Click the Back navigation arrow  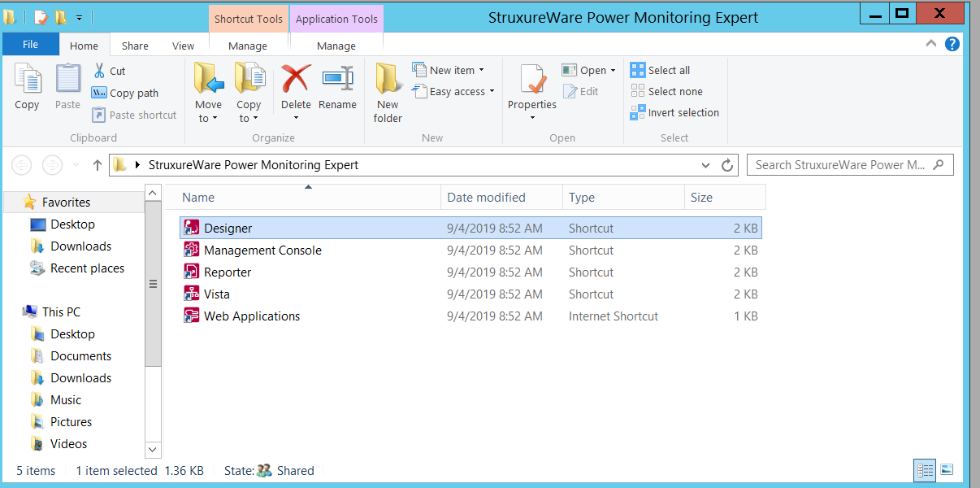(22, 165)
